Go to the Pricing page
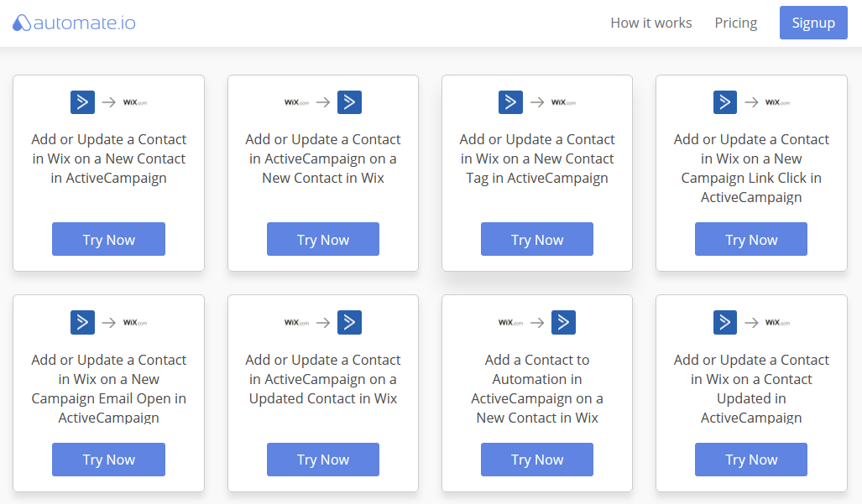 [735, 23]
